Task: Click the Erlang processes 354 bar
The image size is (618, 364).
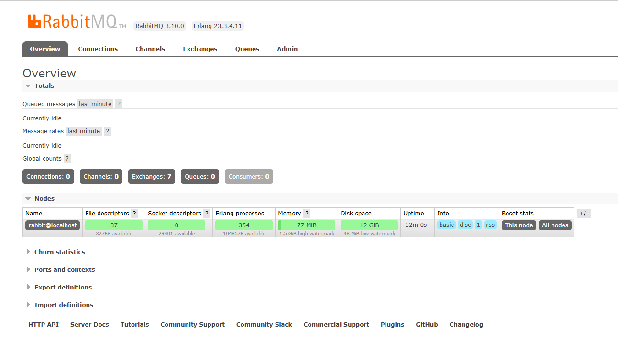Action: click(244, 225)
